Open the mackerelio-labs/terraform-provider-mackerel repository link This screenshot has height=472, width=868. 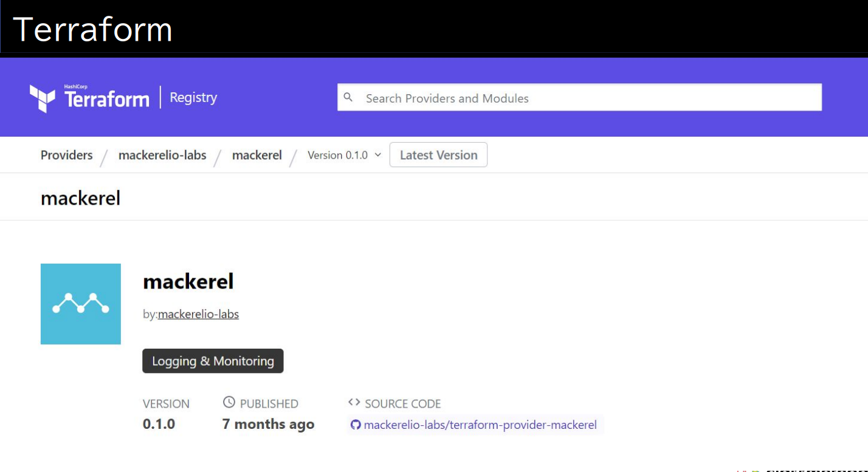(480, 425)
